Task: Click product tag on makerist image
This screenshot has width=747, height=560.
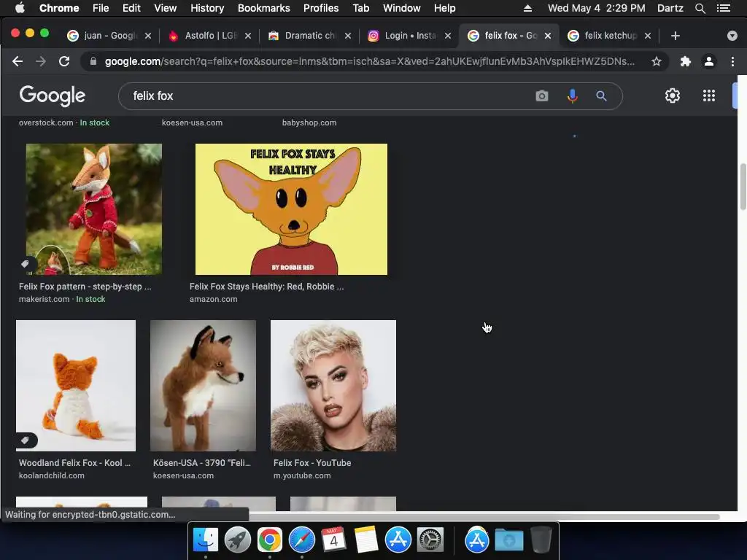Action: click(26, 264)
